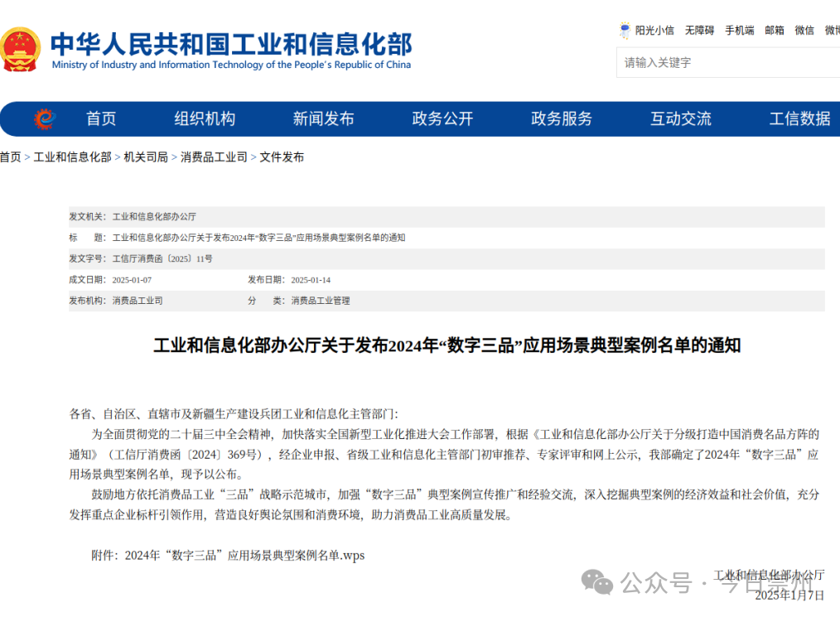840x617 pixels.
Task: Click the 无障碍 accessibility link
Action: [700, 31]
